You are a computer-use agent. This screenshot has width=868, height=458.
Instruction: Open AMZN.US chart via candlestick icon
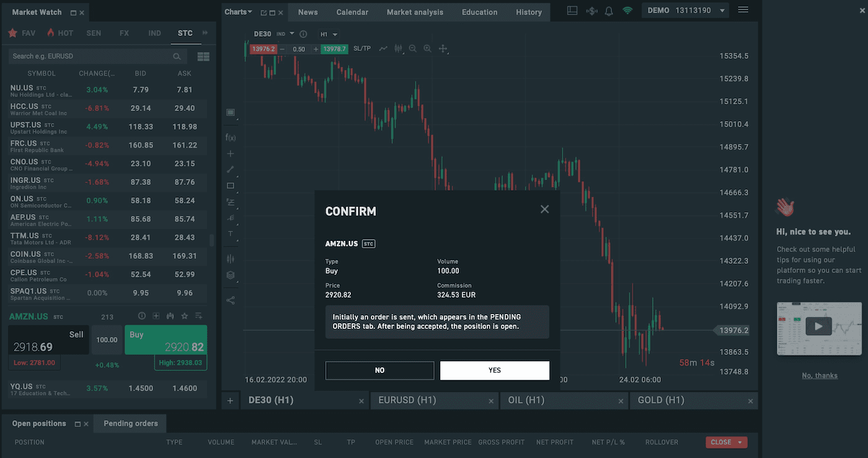tap(170, 316)
